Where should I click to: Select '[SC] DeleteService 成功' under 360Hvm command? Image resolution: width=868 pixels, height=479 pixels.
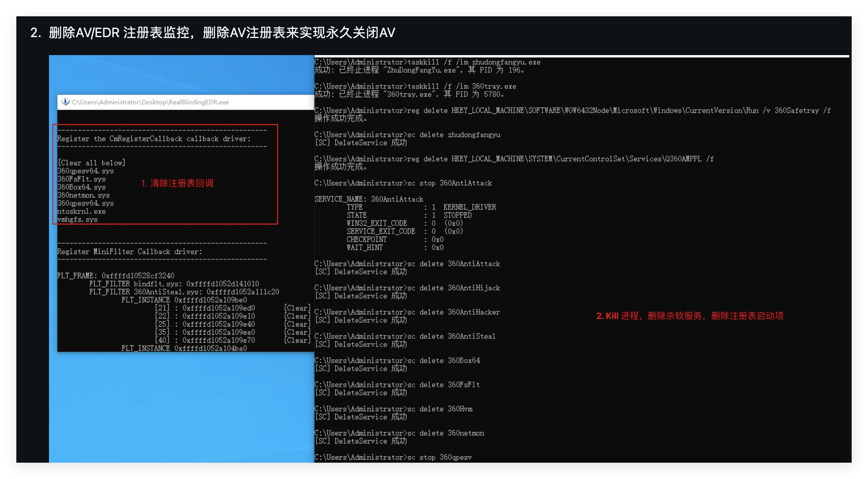[361, 417]
